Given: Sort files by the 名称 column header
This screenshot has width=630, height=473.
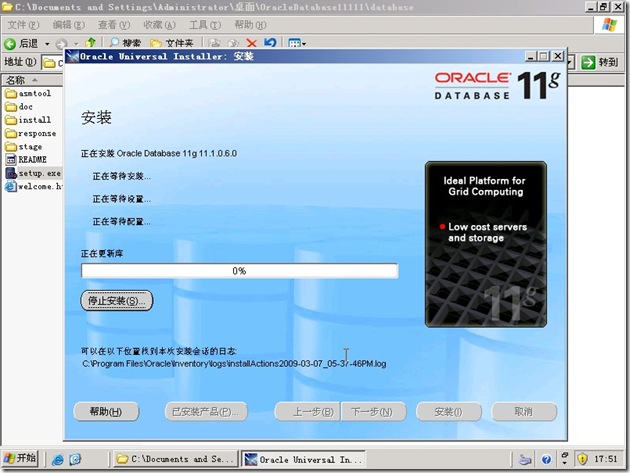Looking at the screenshot, I should tap(32, 80).
